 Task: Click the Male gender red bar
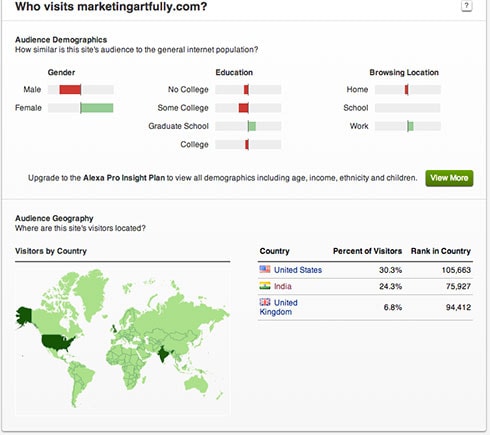(x=70, y=89)
